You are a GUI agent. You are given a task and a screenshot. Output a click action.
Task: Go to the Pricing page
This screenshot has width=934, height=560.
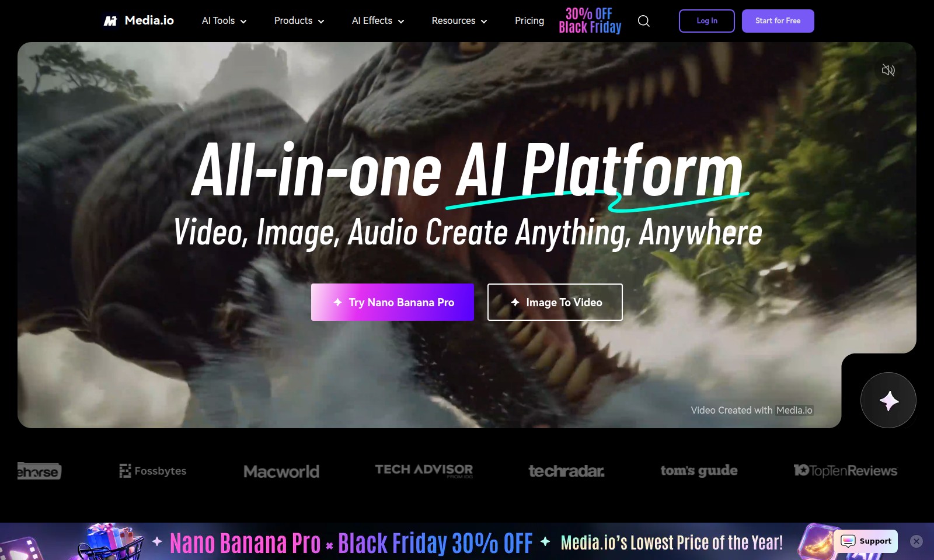tap(529, 21)
